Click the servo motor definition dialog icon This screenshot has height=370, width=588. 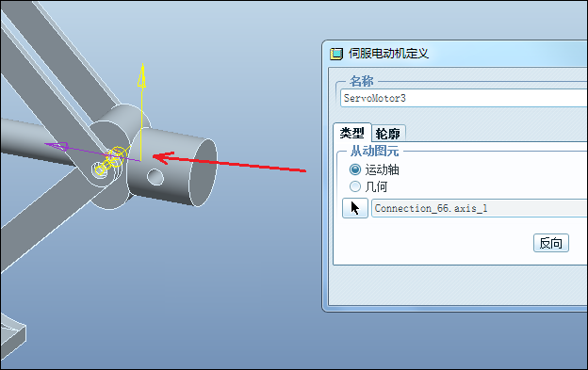tap(336, 54)
